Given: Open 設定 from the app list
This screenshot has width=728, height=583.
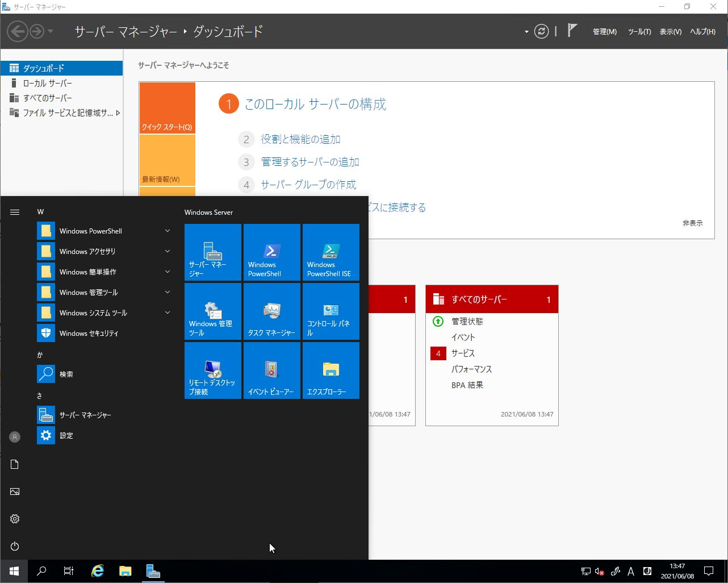Looking at the screenshot, I should click(x=105, y=436).
